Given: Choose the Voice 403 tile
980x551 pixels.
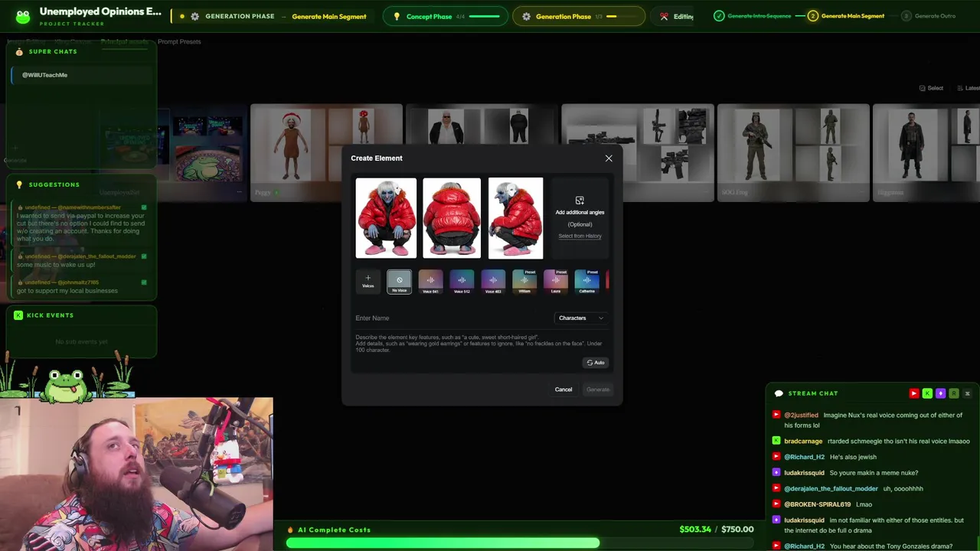Looking at the screenshot, I should tap(493, 282).
